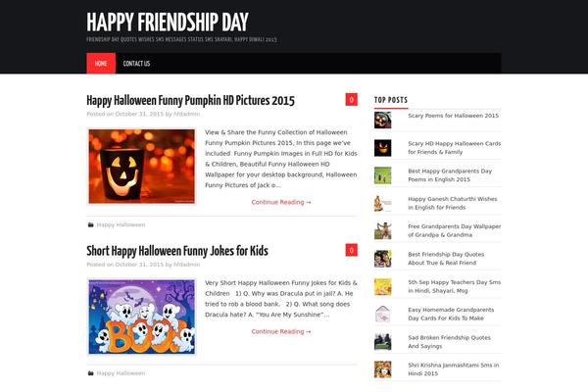Viewport: 588px width, 392px height.
Task: Open Sad Broken Friendship Quotes link
Action: [449, 342]
